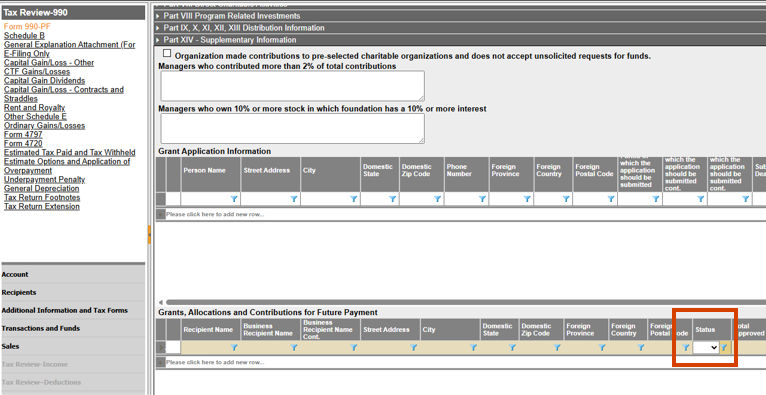766x395 pixels.
Task: Filter the Recipient Name column
Action: tap(234, 348)
